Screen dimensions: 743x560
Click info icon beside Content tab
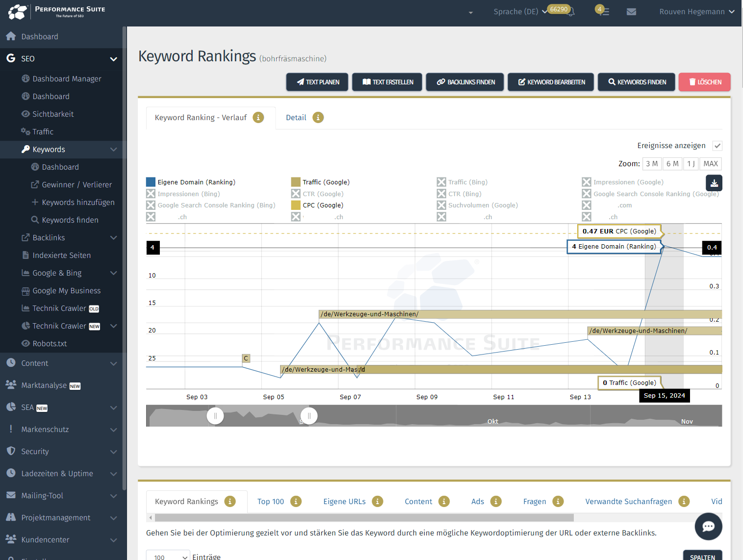[x=444, y=501]
